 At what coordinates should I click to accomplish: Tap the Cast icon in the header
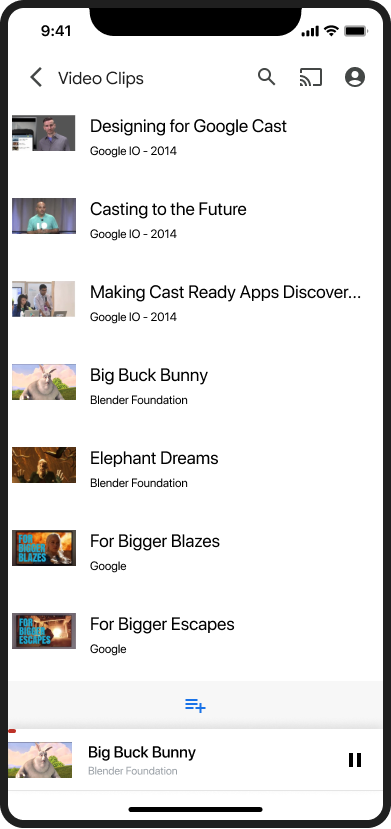pyautogui.click(x=311, y=78)
